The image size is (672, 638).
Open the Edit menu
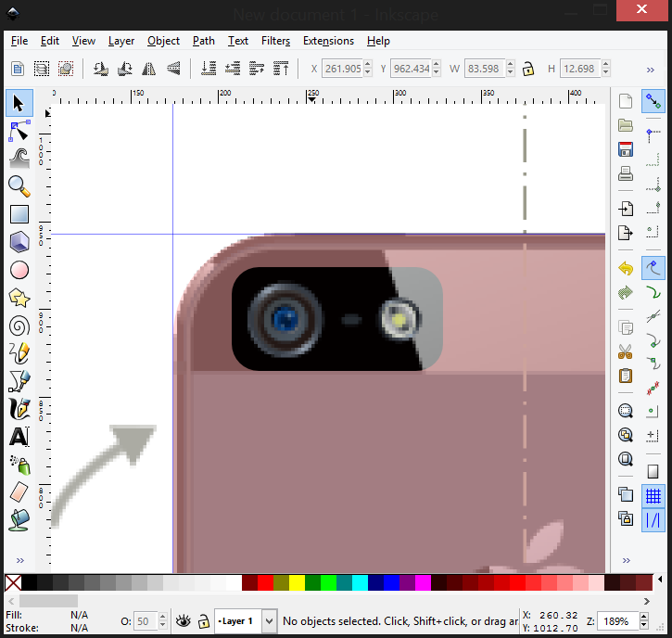coord(50,41)
